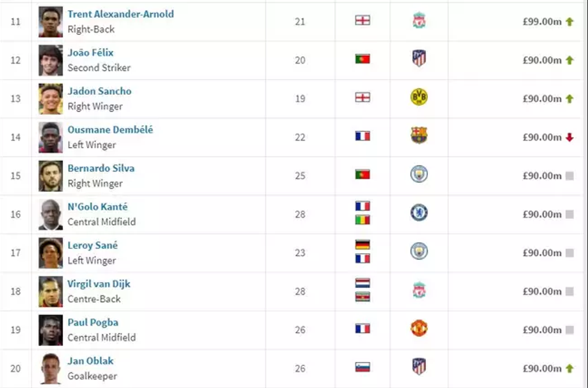Click Jan Oblak's portrait thumbnail
588x388 pixels.
tap(50, 368)
